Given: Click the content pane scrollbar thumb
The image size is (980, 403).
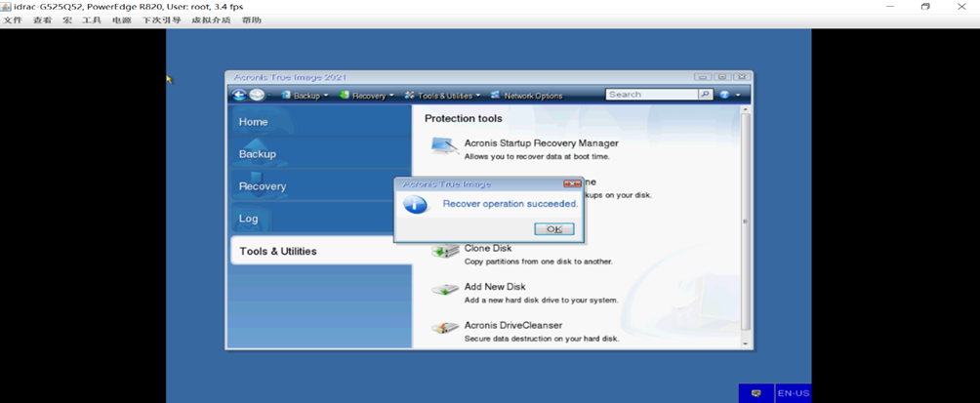Looking at the screenshot, I should click(x=745, y=222).
